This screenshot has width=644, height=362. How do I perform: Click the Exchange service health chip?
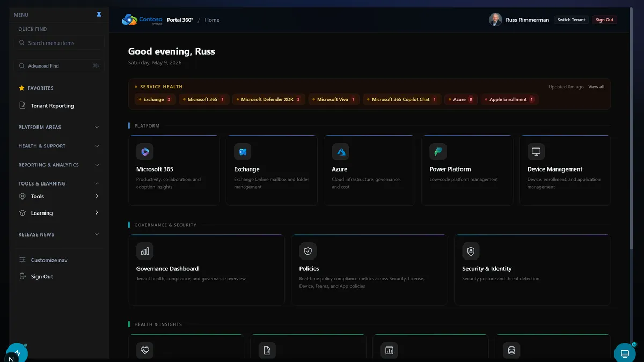coord(155,99)
